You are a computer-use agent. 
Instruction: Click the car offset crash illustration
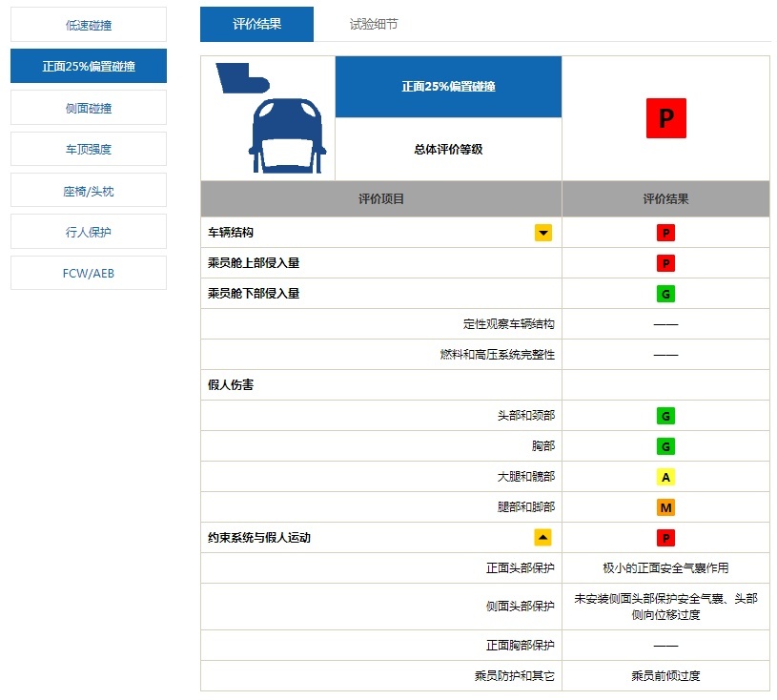pos(271,118)
